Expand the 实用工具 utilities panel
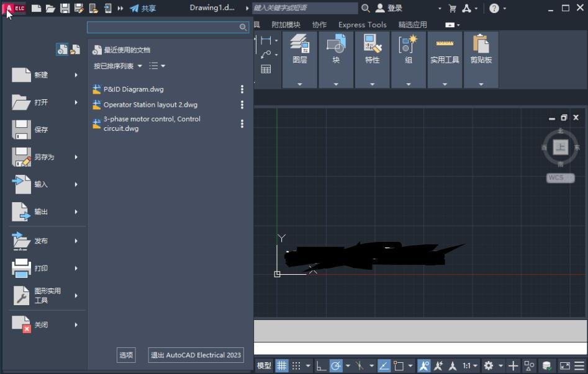Screen dimensions: 588x374 click(445, 84)
